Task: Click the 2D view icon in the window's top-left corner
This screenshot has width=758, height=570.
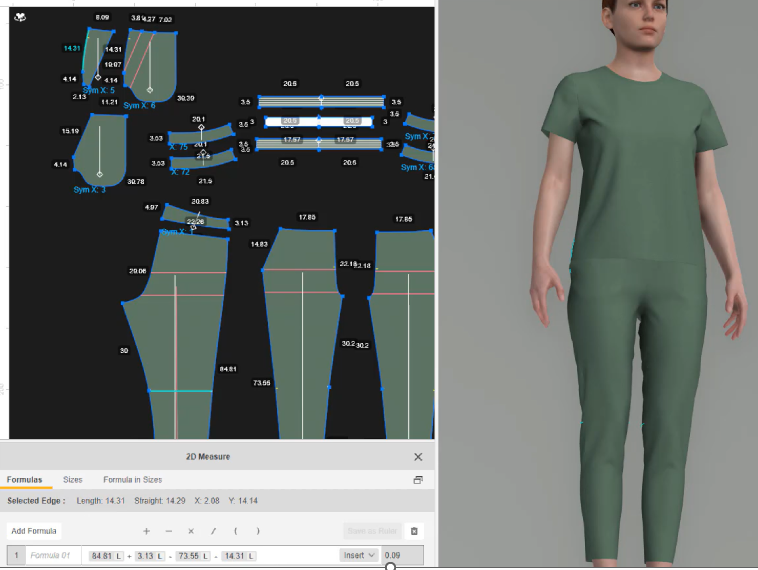Action: 20,17
